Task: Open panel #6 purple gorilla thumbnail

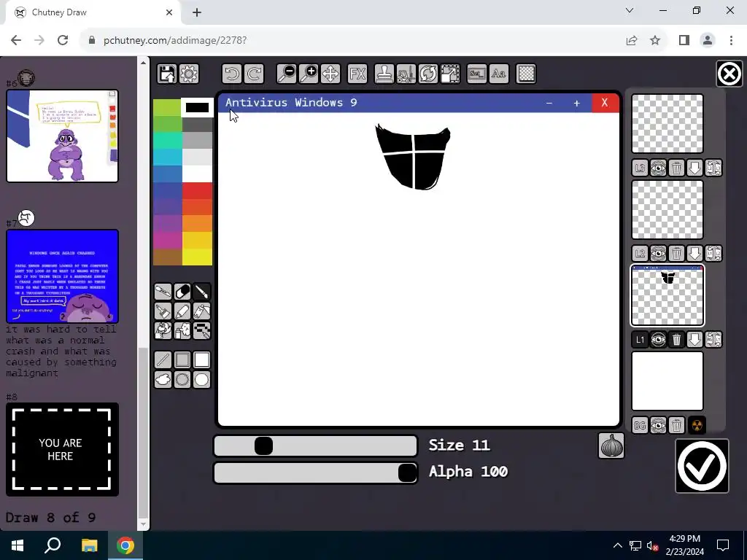Action: (x=63, y=136)
